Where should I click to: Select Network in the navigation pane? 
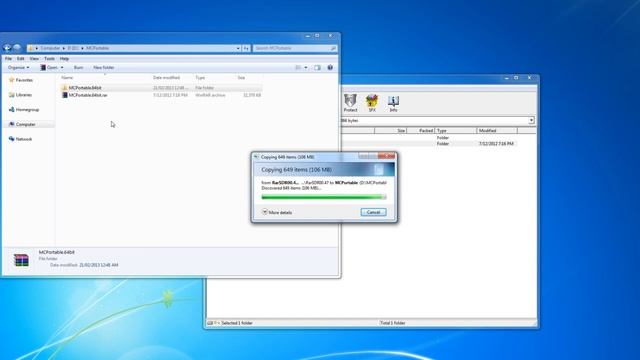tap(20, 139)
